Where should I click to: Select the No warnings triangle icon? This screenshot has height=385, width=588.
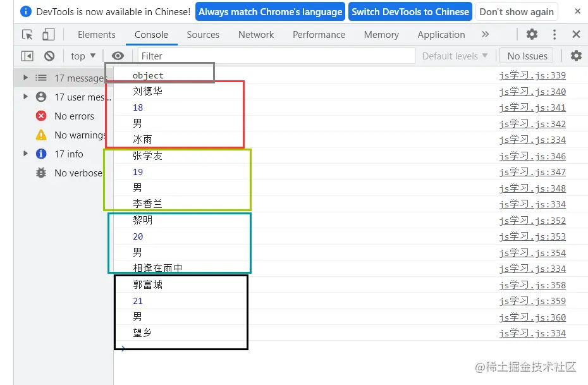(41, 135)
